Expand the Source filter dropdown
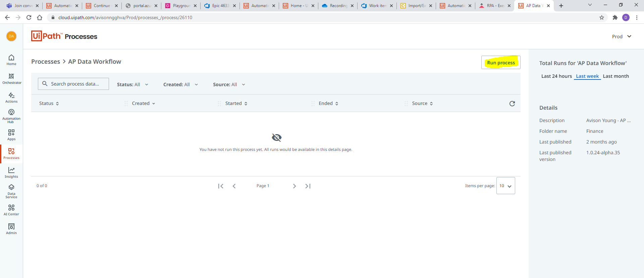 (x=229, y=85)
